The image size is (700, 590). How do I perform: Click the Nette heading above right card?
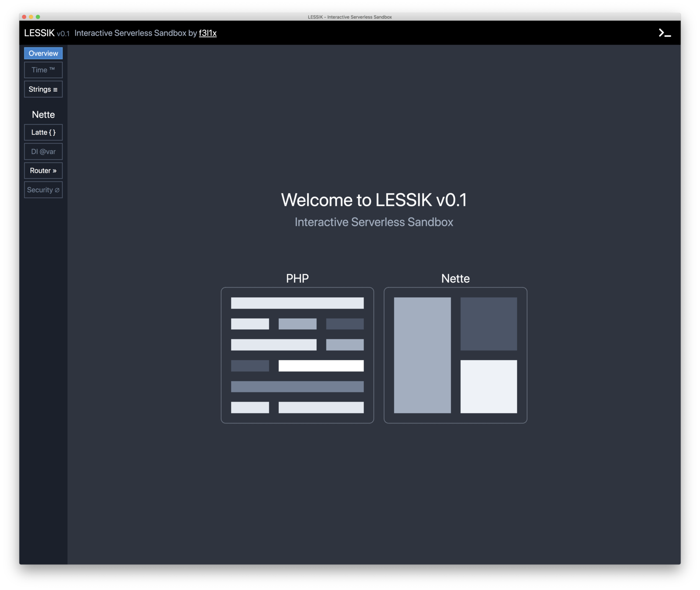[x=455, y=278]
